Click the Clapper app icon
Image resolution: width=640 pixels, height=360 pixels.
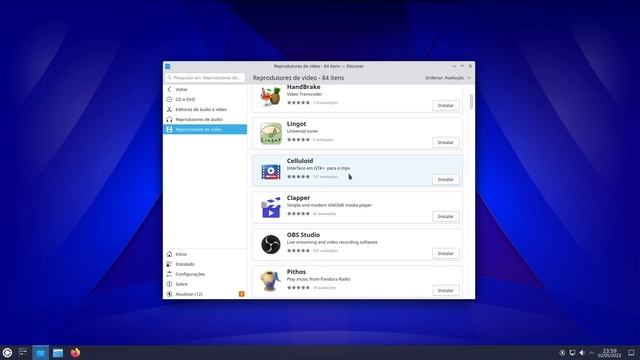[x=271, y=207]
